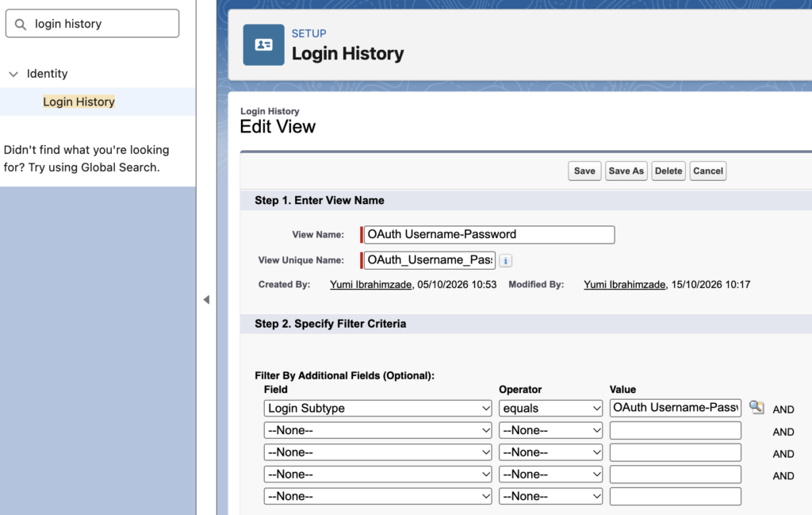Edit the View Unique Name field
The width and height of the screenshot is (812, 515).
[429, 260]
